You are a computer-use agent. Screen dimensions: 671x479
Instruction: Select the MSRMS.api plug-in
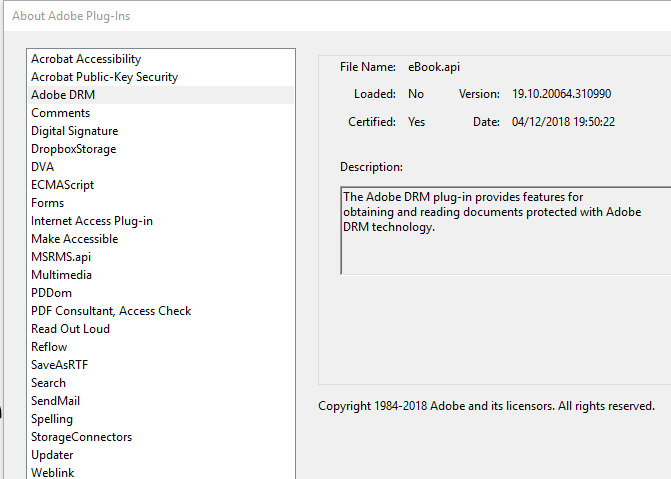click(x=61, y=257)
